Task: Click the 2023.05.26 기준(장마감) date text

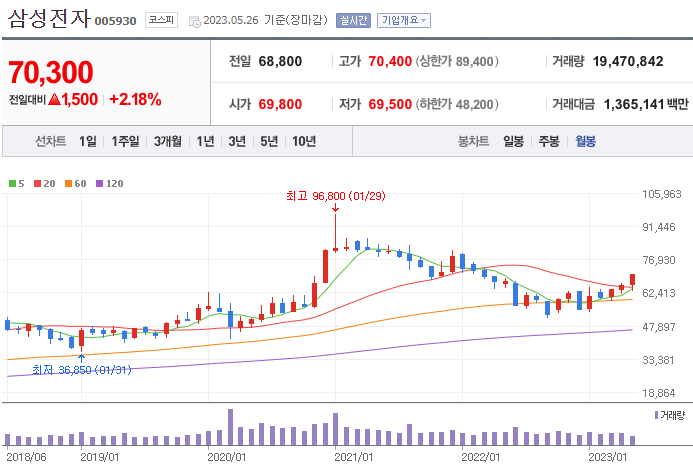Action: (x=265, y=20)
